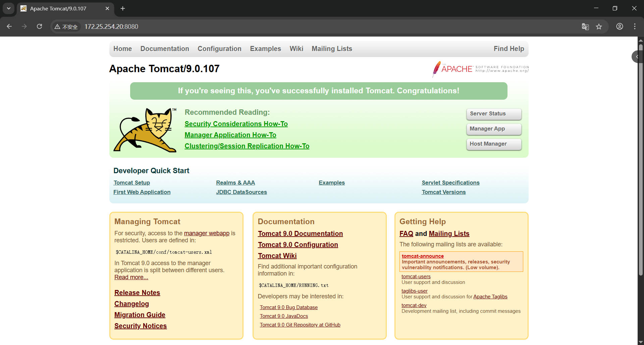The image size is (644, 345).
Task: Open FAQ link in Getting Help
Action: pyautogui.click(x=406, y=234)
